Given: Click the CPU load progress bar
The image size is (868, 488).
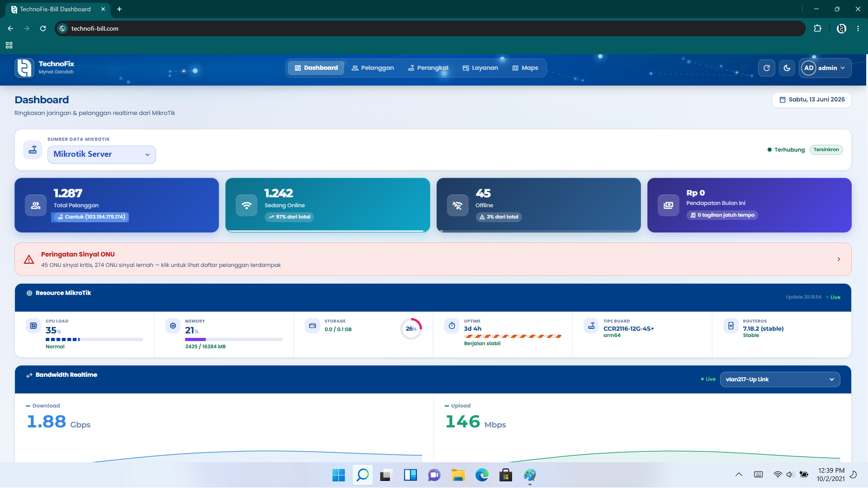Looking at the screenshot, I should (94, 339).
